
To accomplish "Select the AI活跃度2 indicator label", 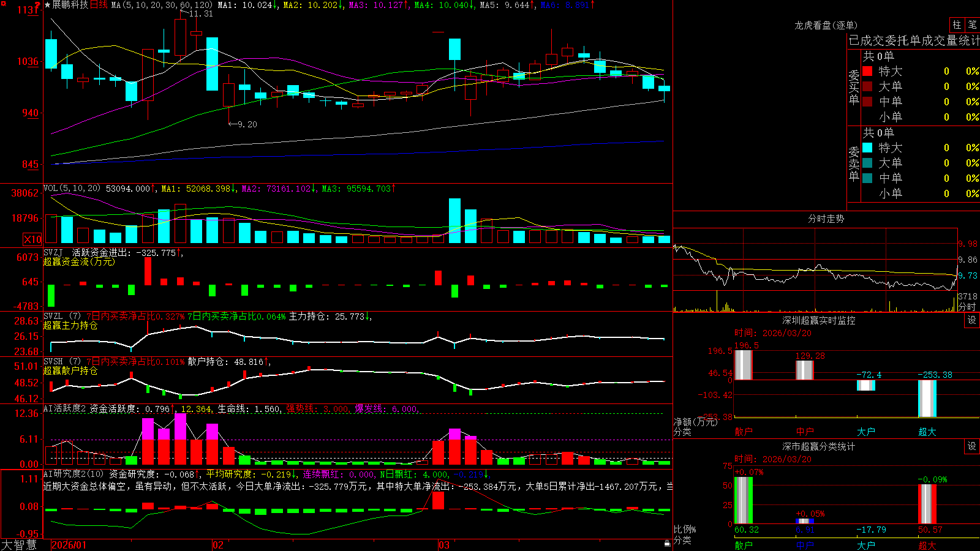I will click(x=64, y=409).
